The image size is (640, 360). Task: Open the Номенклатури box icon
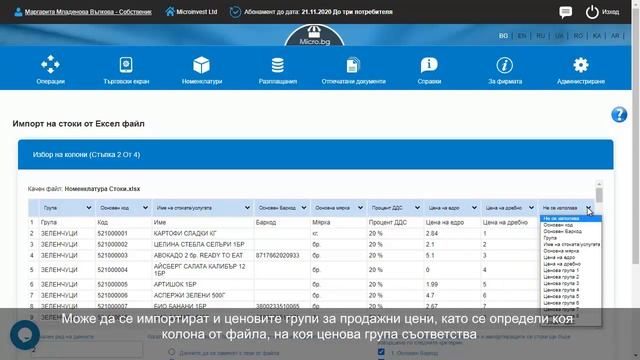(x=202, y=65)
